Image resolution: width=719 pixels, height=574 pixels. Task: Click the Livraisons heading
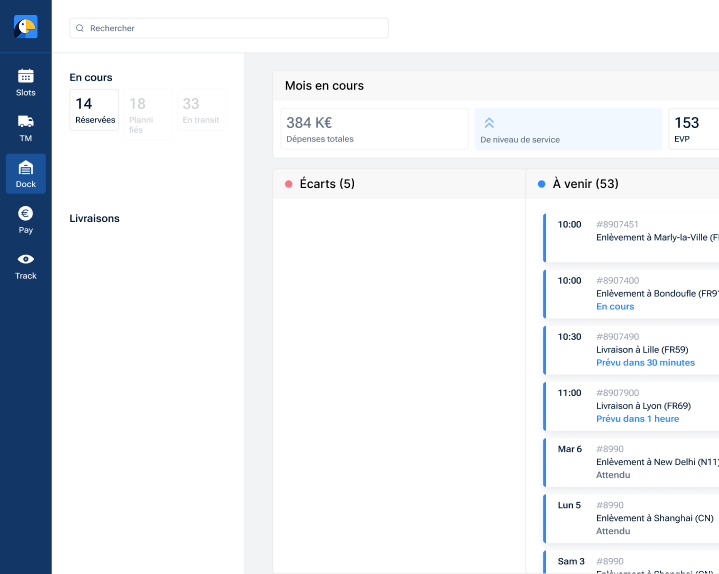pyautogui.click(x=94, y=218)
